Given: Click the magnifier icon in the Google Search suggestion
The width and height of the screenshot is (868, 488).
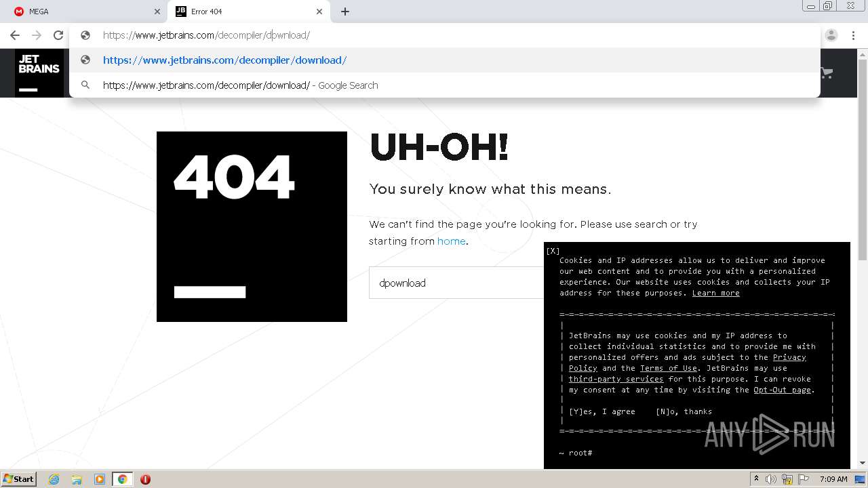Looking at the screenshot, I should (85, 85).
